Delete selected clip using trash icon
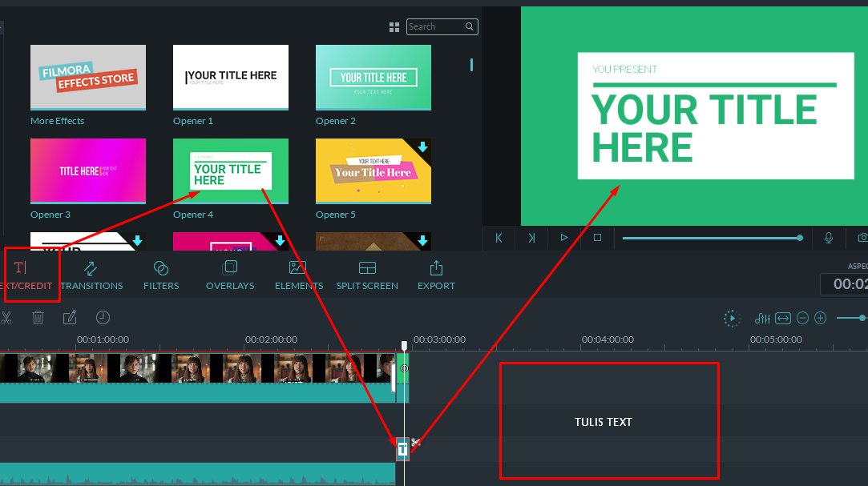This screenshot has height=486, width=868. click(x=38, y=317)
